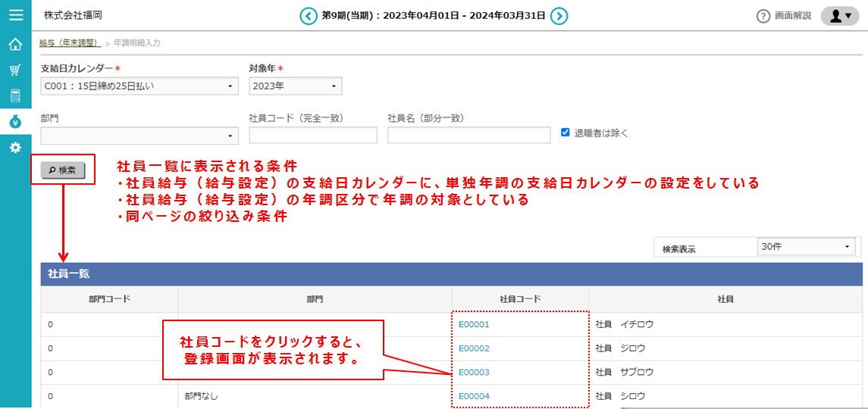Click the 社員一覧 table title bar
Viewport: 868px width, 409px height.
451,273
